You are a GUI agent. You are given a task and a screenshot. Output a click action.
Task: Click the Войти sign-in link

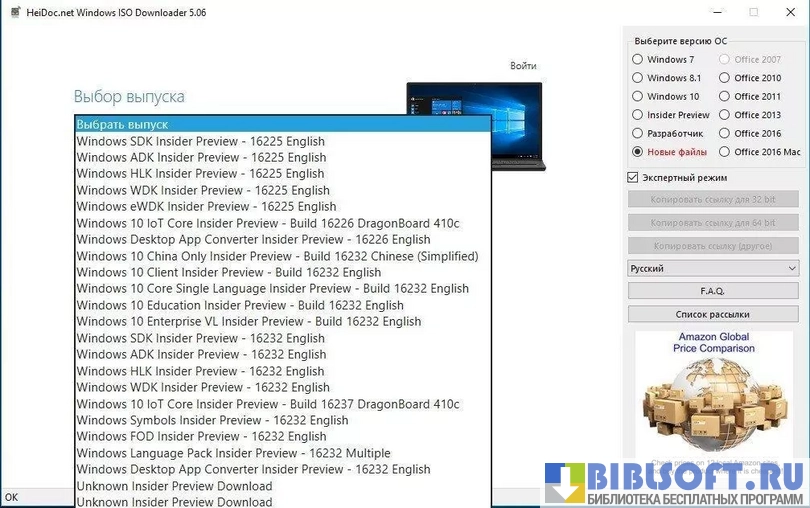(x=523, y=66)
